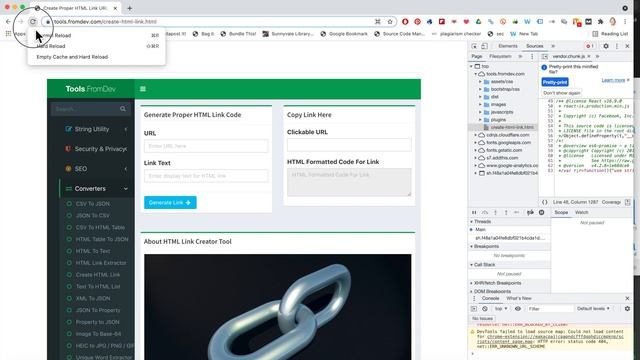Open the extensions puzzle icon

600,22
